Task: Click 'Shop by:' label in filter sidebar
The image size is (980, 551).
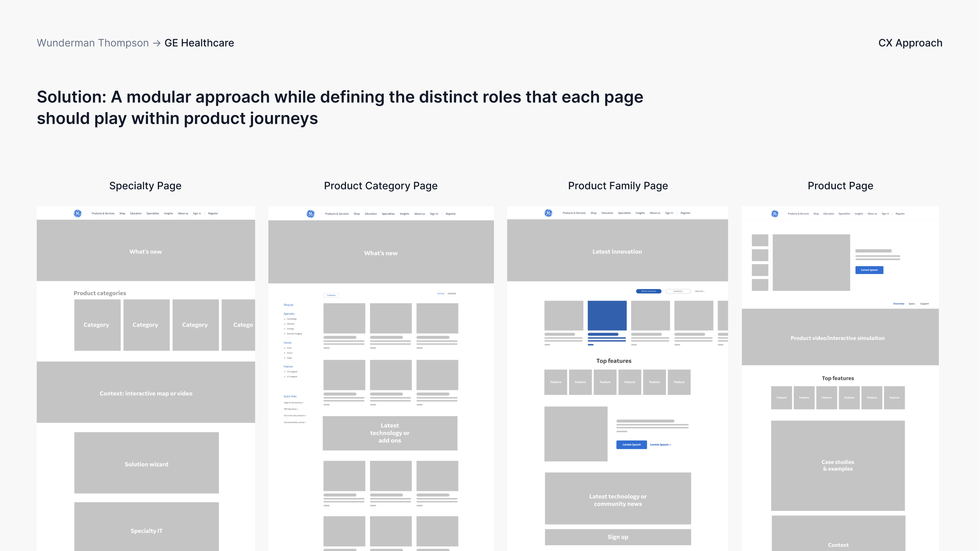Action: coord(289,305)
